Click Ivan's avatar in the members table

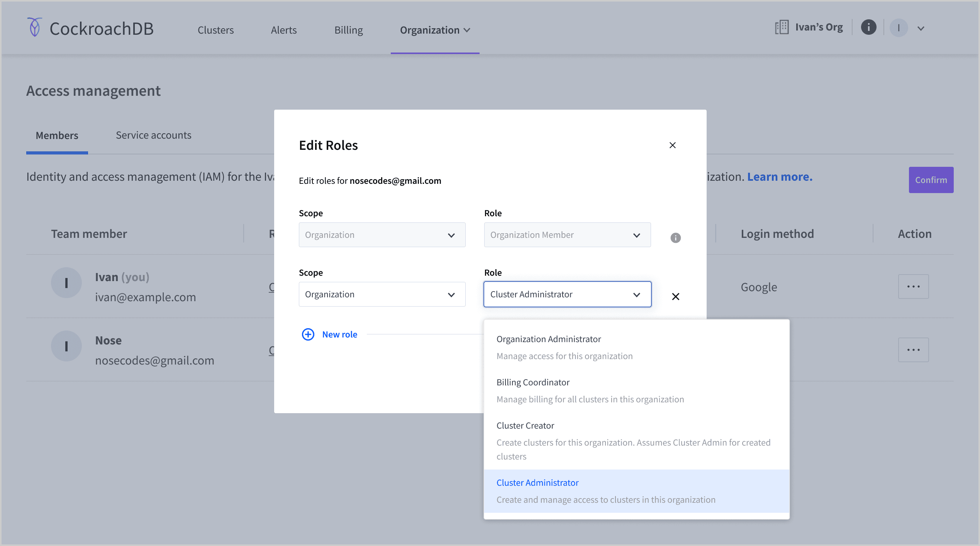click(x=66, y=283)
